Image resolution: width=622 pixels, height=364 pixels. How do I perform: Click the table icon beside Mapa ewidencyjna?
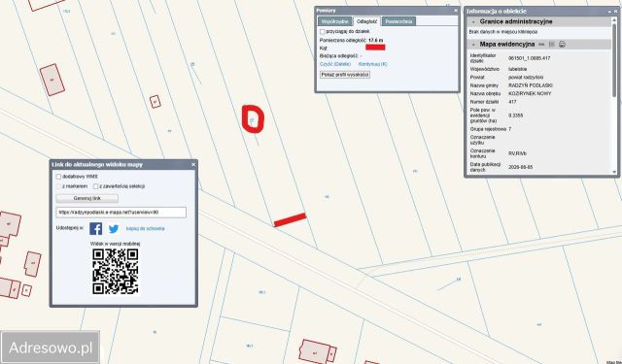click(x=552, y=45)
